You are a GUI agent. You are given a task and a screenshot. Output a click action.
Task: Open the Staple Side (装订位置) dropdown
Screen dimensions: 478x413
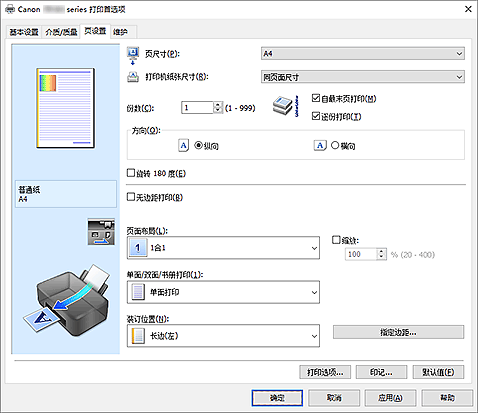(223, 336)
